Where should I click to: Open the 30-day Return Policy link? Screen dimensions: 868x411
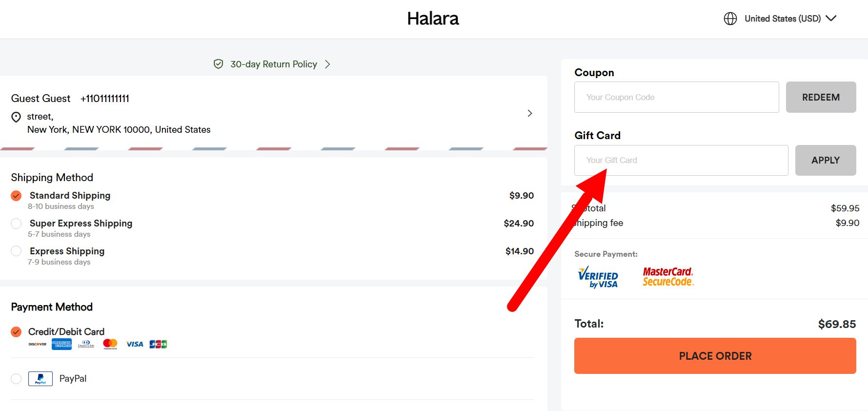pyautogui.click(x=273, y=64)
